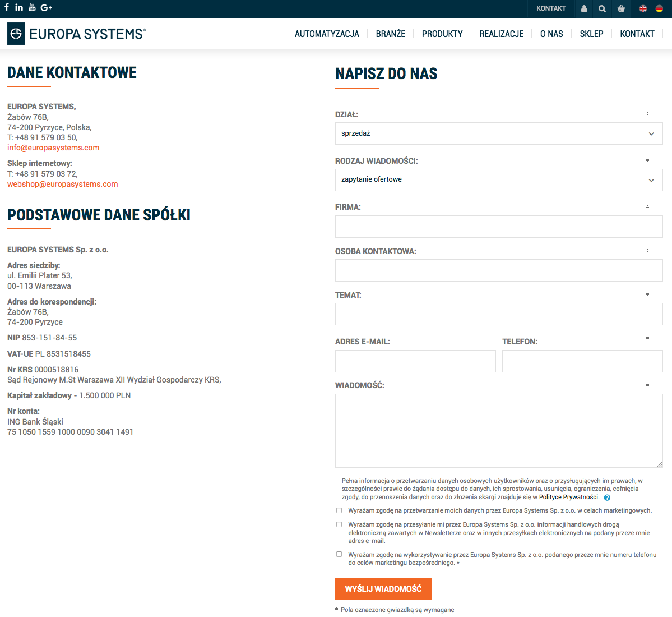Image resolution: width=672 pixels, height=617 pixels.
Task: Open the search magnifier icon
Action: pyautogui.click(x=602, y=8)
